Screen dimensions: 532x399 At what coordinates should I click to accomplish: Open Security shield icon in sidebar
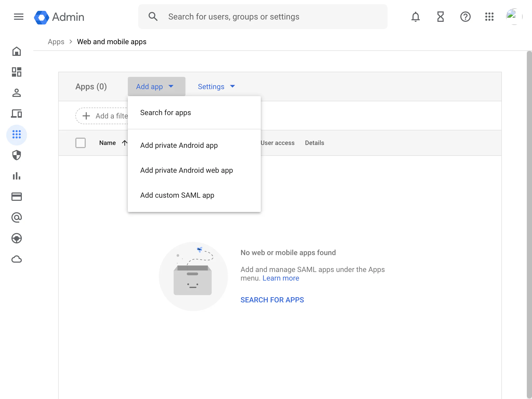[17, 155]
